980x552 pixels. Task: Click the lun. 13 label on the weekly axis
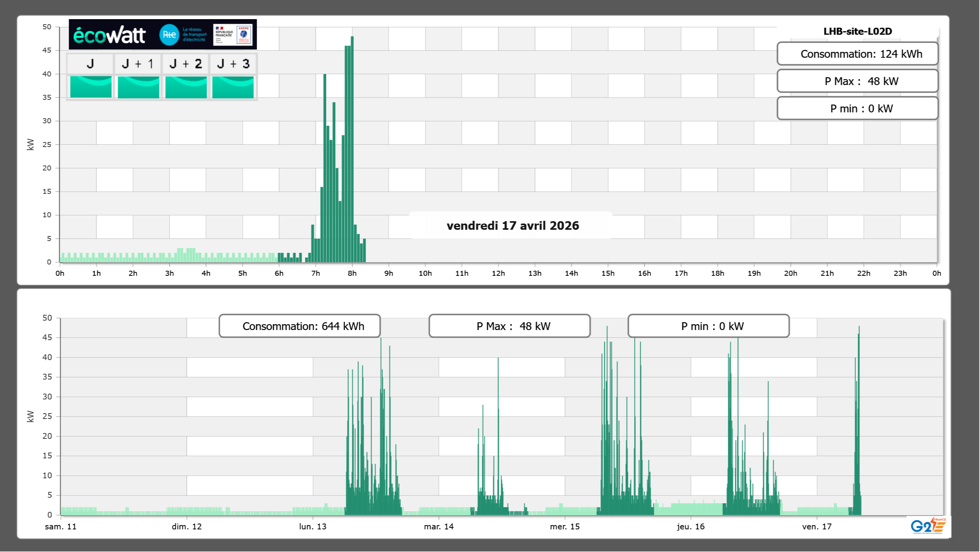[x=313, y=527]
